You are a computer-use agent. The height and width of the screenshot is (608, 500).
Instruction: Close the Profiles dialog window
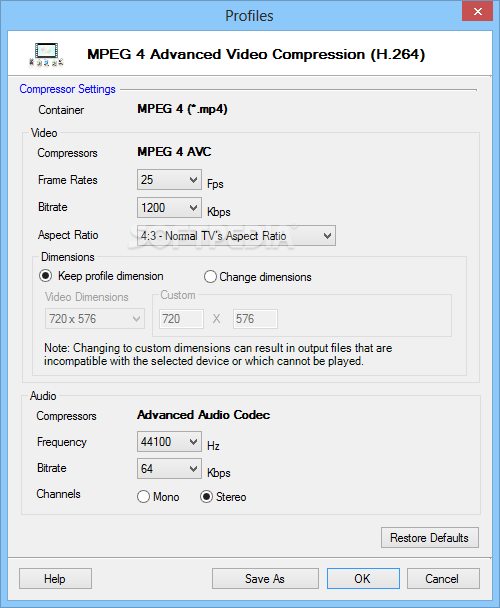pyautogui.click(x=478, y=12)
